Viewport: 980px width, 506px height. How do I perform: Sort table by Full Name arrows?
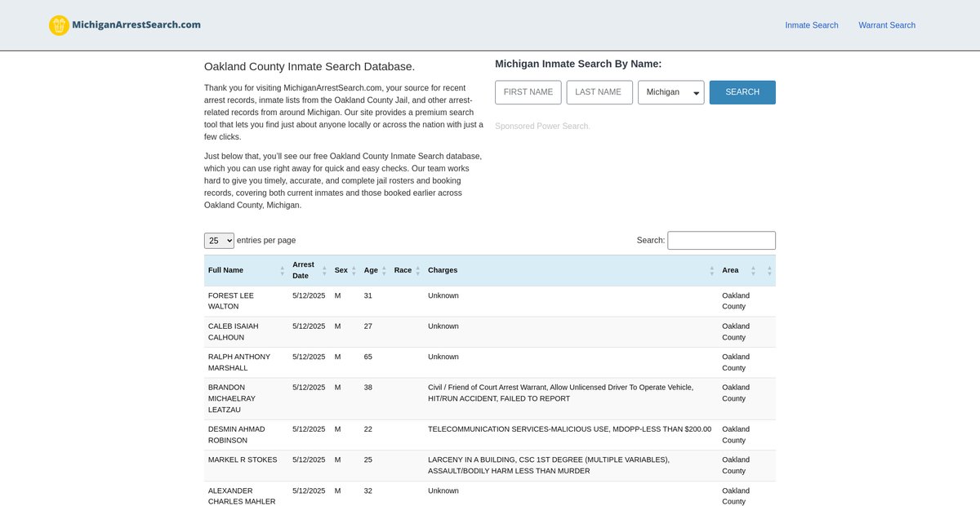point(283,270)
